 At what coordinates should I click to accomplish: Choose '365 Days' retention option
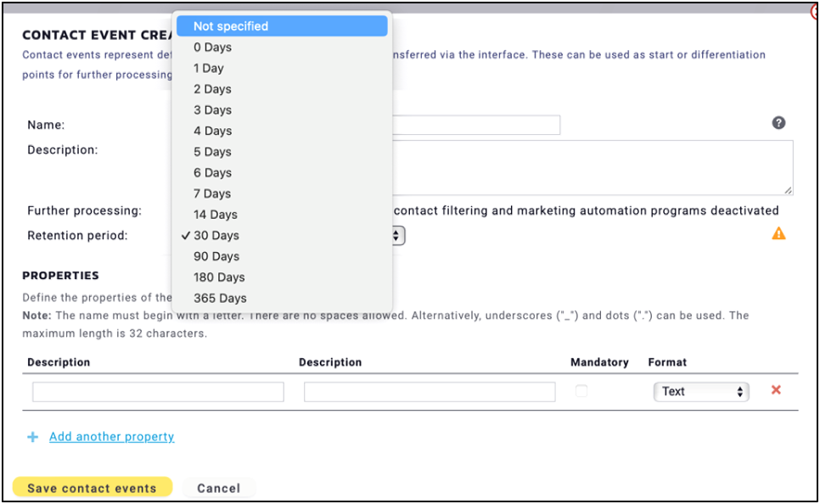coord(282,298)
